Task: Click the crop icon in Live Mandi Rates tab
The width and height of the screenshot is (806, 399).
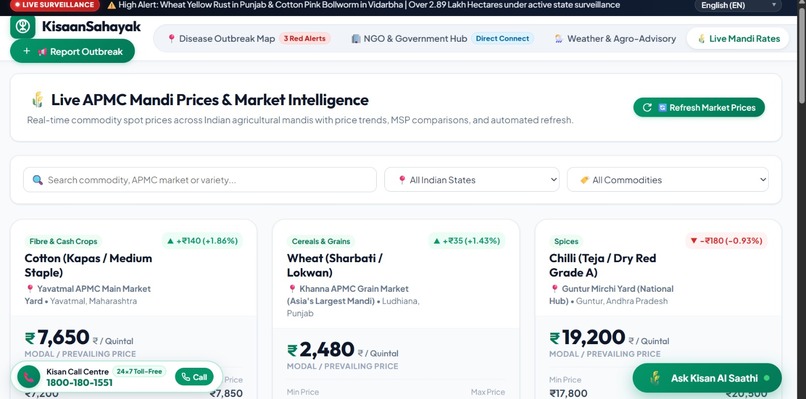Action: pos(701,39)
